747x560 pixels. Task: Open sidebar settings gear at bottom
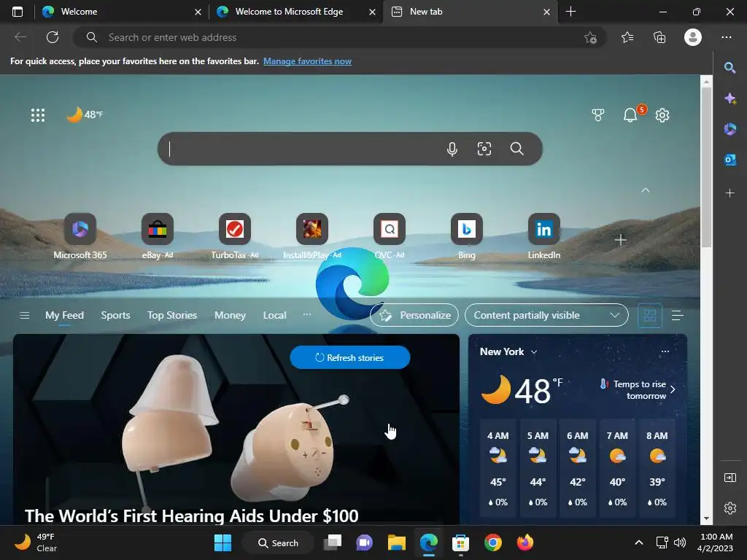point(729,508)
